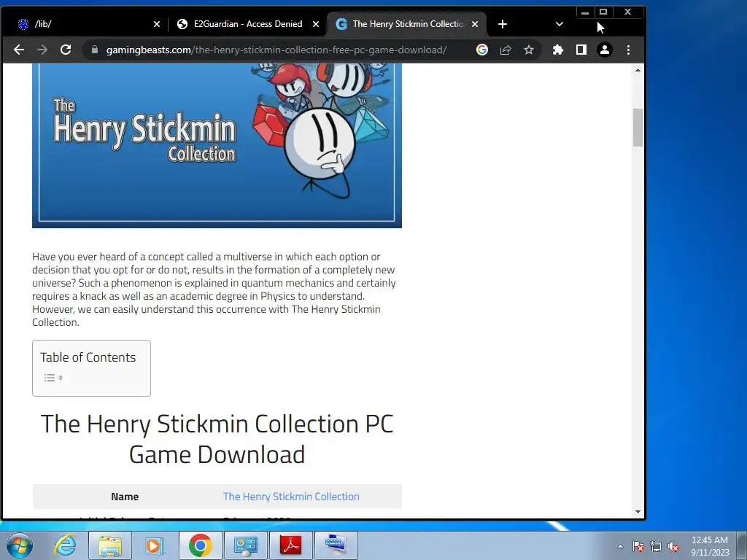Expand the tab search dropdown arrow
Screen dimensions: 747x560
point(560,24)
